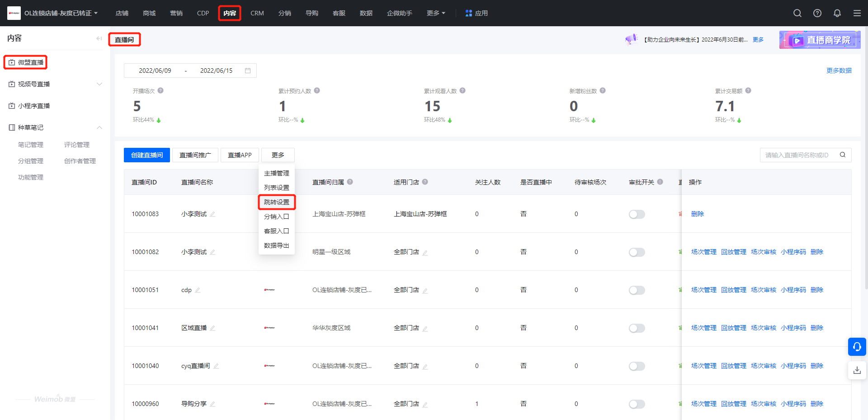Click info icon beside 适用门店 header
The height and width of the screenshot is (420, 868).
[425, 182]
